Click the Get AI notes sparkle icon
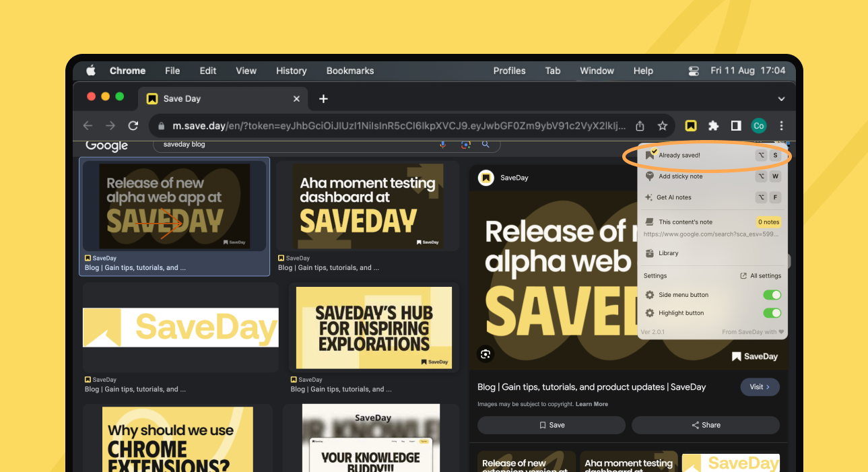The height and width of the screenshot is (472, 868). [649, 197]
